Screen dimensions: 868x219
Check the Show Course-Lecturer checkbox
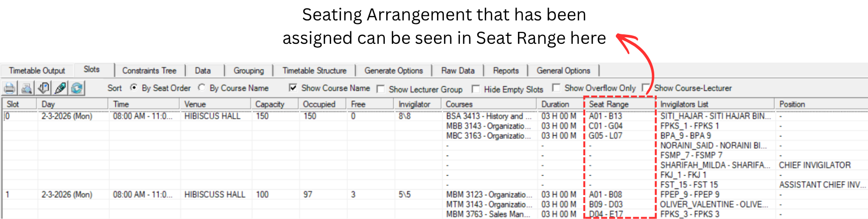(646, 88)
